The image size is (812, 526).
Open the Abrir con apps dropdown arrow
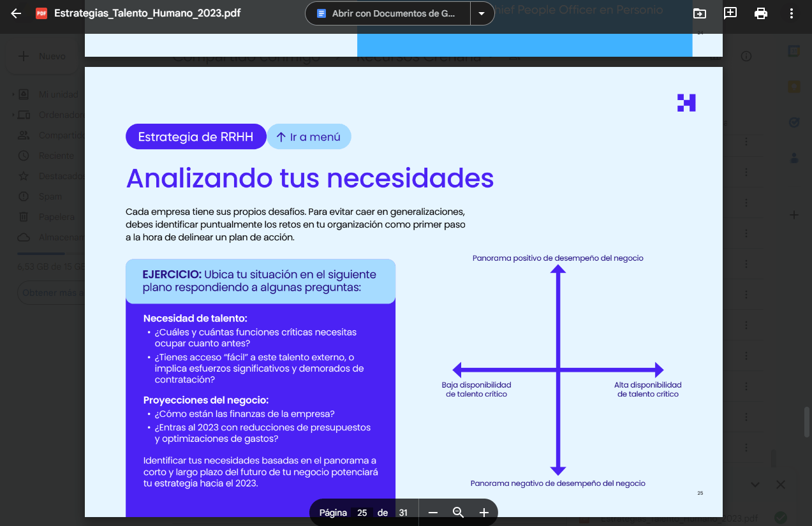pyautogui.click(x=482, y=13)
